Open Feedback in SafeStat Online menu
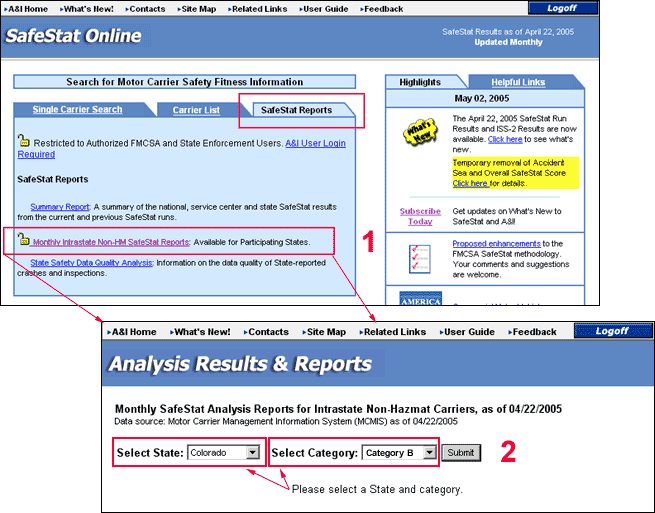This screenshot has height=513, width=655. 382,9
